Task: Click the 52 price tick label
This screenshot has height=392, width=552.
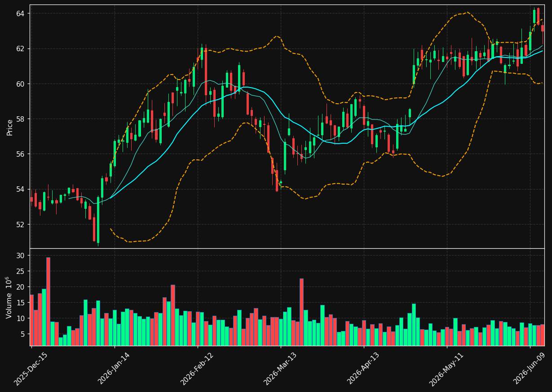Action: pyautogui.click(x=21, y=224)
